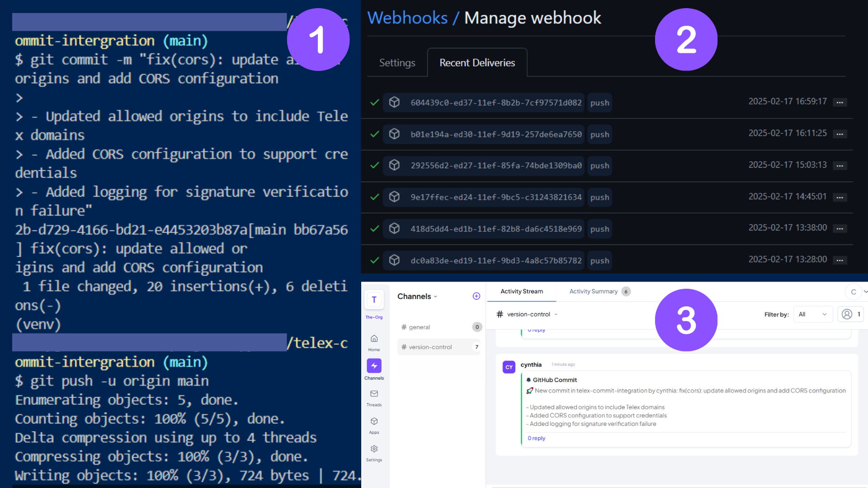Open delivery b01e194a push entry
868x488 pixels.
(x=496, y=134)
